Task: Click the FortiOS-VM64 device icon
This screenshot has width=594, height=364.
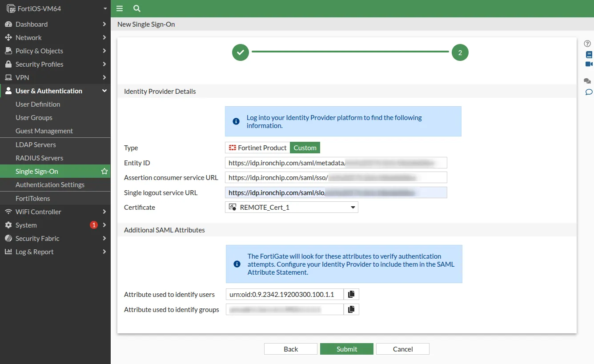Action: (11, 8)
